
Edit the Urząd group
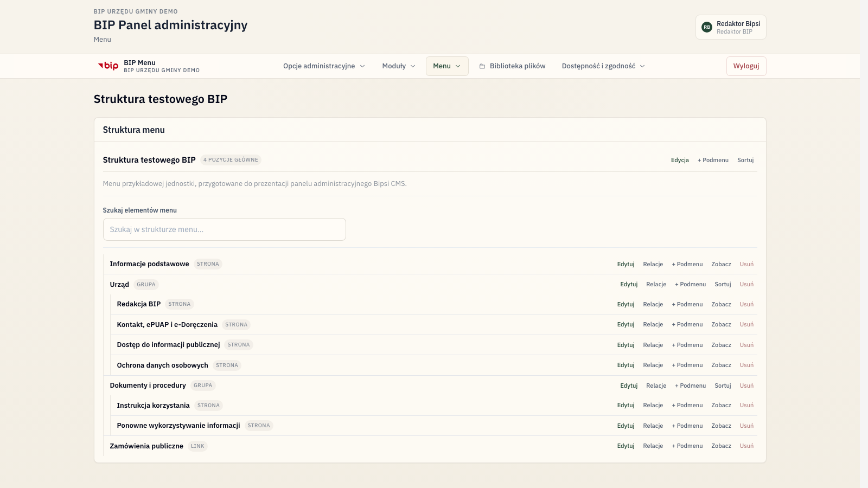629,284
